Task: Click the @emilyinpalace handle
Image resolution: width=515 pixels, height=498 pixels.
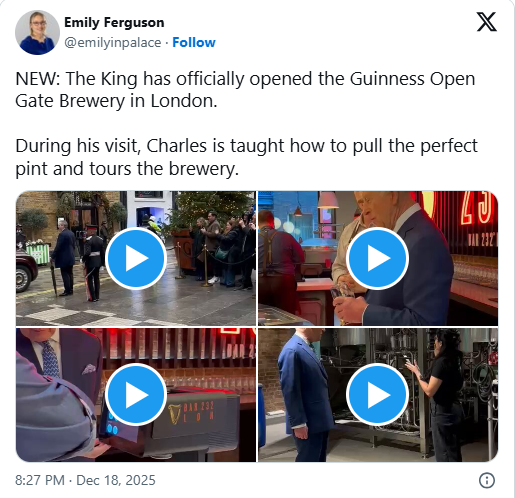Action: (x=113, y=43)
